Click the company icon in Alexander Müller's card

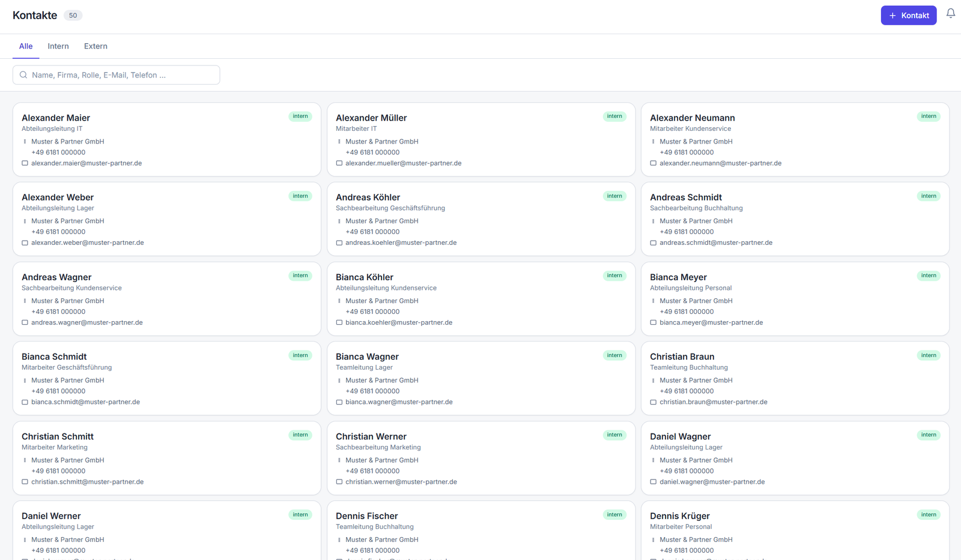[339, 142]
